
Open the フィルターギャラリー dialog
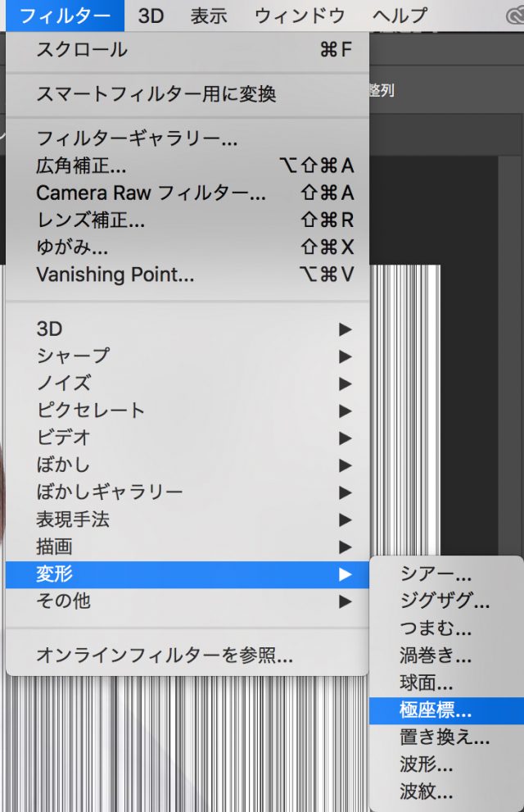[137, 139]
